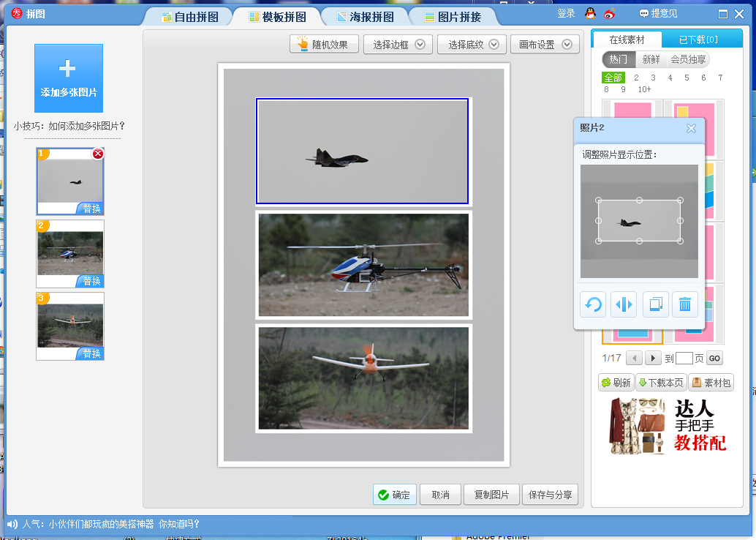Go to previous template page arrow
The width and height of the screenshot is (756, 540).
click(x=634, y=358)
